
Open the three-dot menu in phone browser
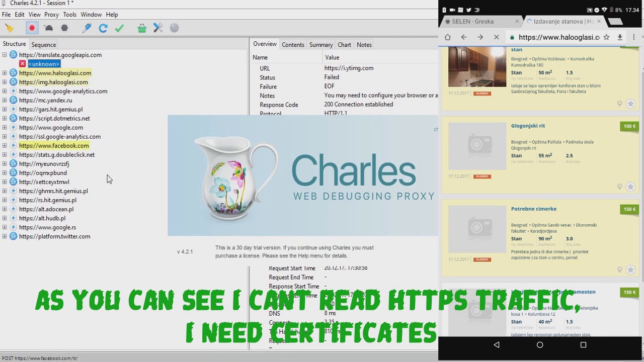coord(634,37)
